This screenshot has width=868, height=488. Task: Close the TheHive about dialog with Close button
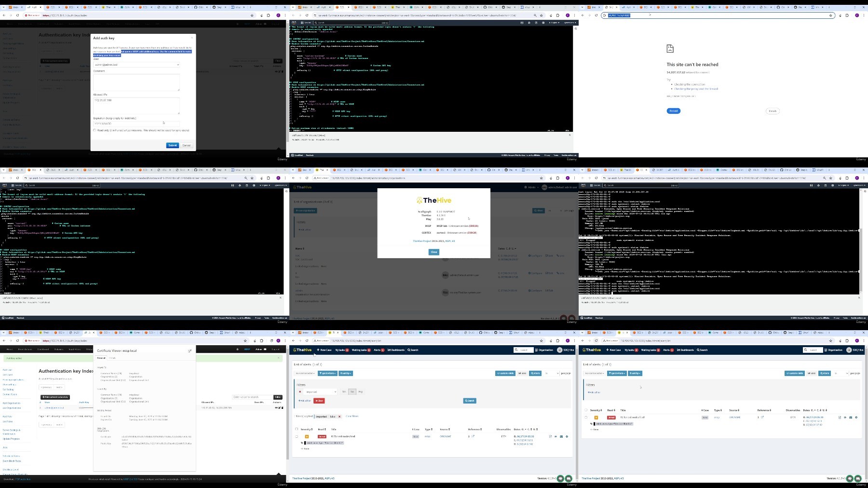pos(434,252)
